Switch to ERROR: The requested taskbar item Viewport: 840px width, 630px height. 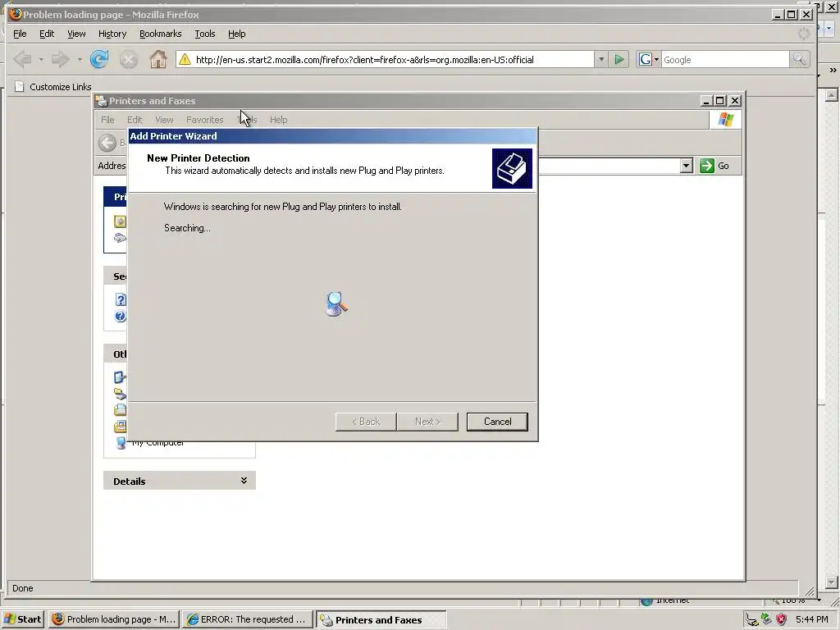point(247,619)
